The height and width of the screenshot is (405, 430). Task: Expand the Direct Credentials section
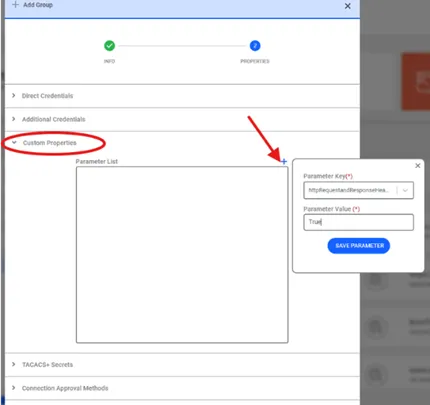click(x=14, y=96)
